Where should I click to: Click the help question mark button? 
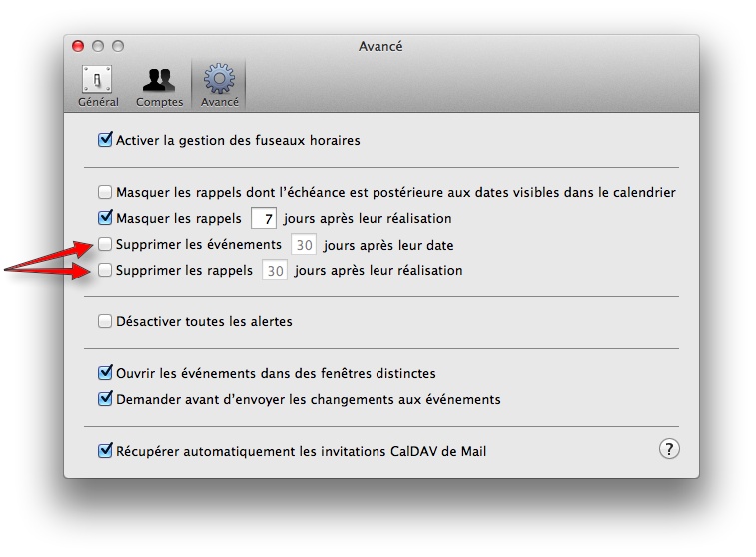(x=669, y=449)
